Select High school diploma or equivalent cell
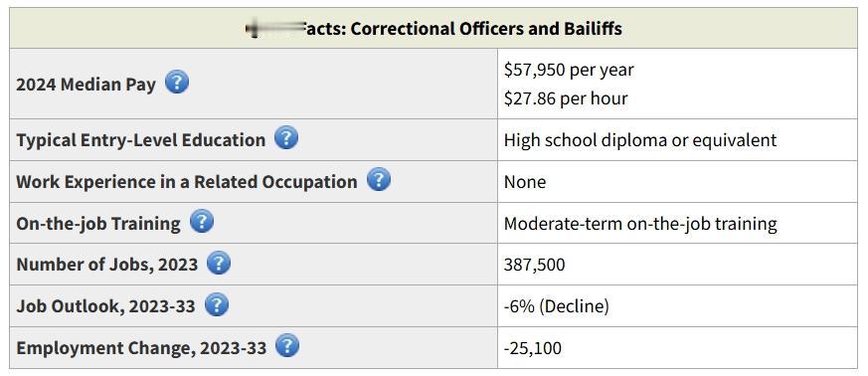Screen dimensions: 868x376 pyautogui.click(x=640, y=140)
